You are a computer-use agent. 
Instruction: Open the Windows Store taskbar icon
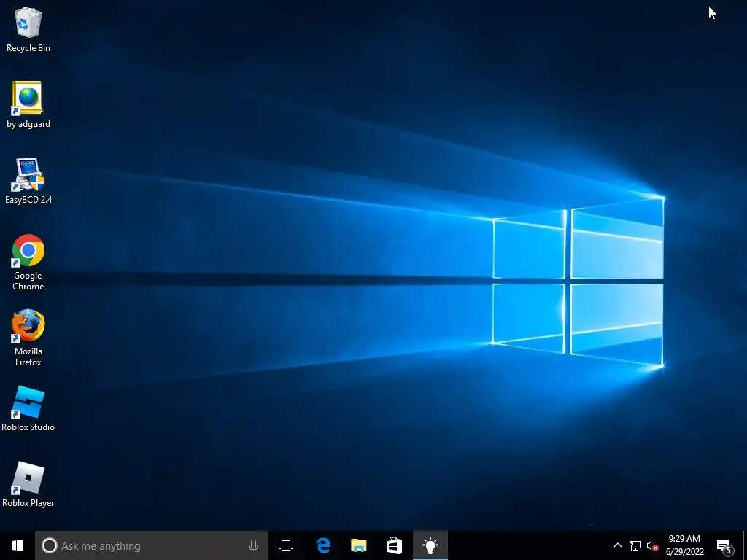394,545
